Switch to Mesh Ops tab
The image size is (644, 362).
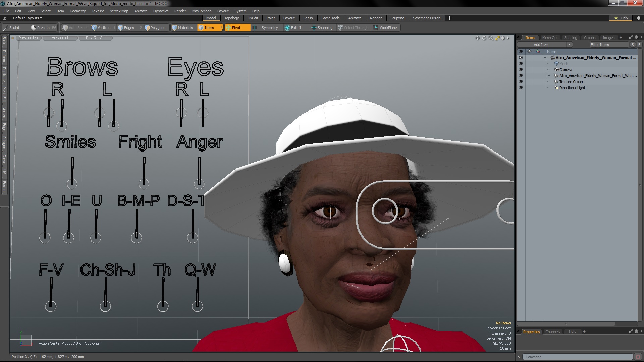(x=550, y=38)
